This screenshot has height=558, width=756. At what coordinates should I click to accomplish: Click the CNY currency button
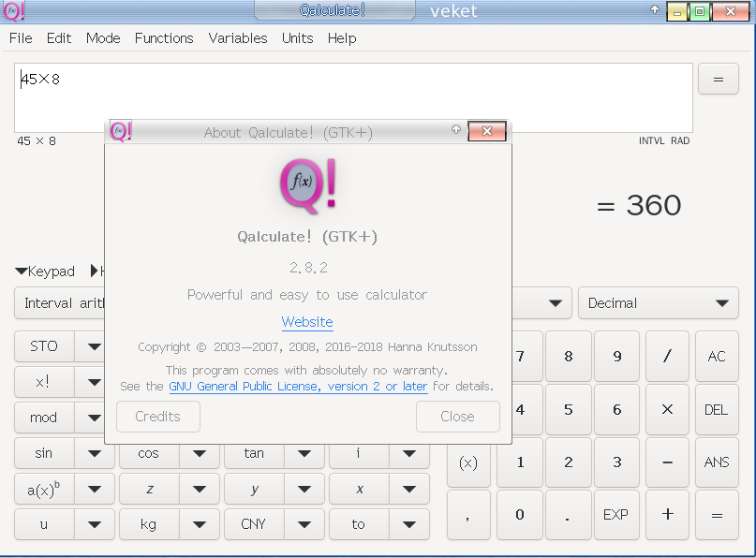click(x=254, y=524)
